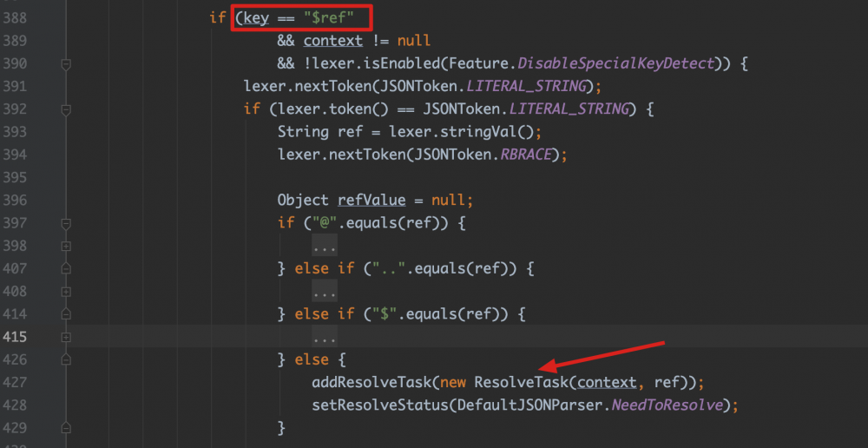Collapse the else block fold marker at line 426
The height and width of the screenshot is (448, 868).
(66, 359)
